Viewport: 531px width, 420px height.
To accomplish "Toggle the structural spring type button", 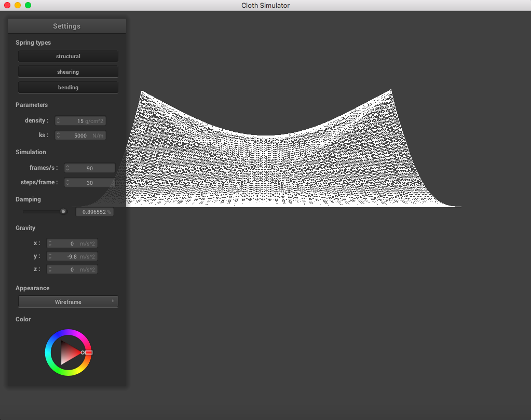I will click(68, 56).
